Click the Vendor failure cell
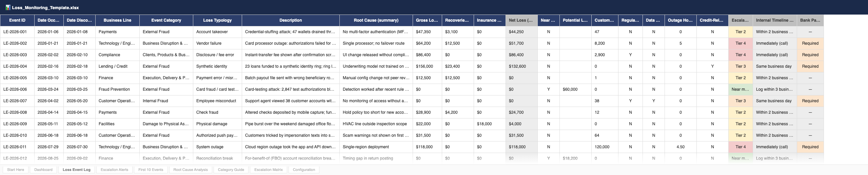Image resolution: width=868 pixels, height=175 pixels. (217, 43)
